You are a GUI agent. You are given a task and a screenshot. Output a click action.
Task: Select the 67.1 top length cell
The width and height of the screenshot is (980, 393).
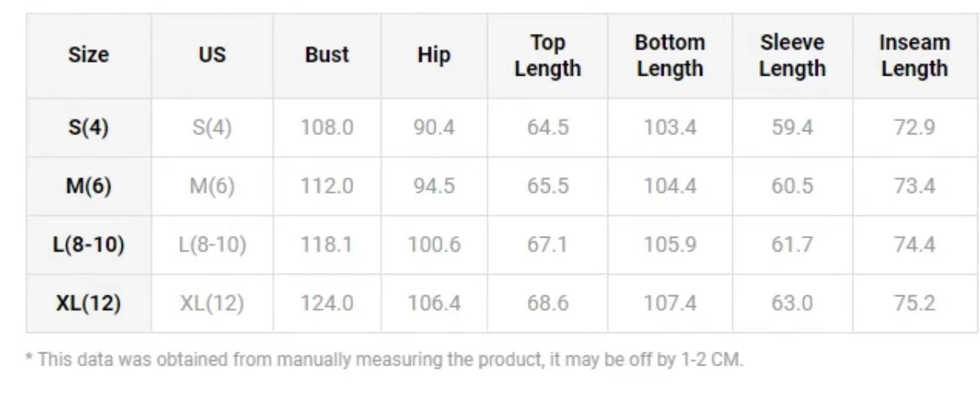pyautogui.click(x=547, y=245)
